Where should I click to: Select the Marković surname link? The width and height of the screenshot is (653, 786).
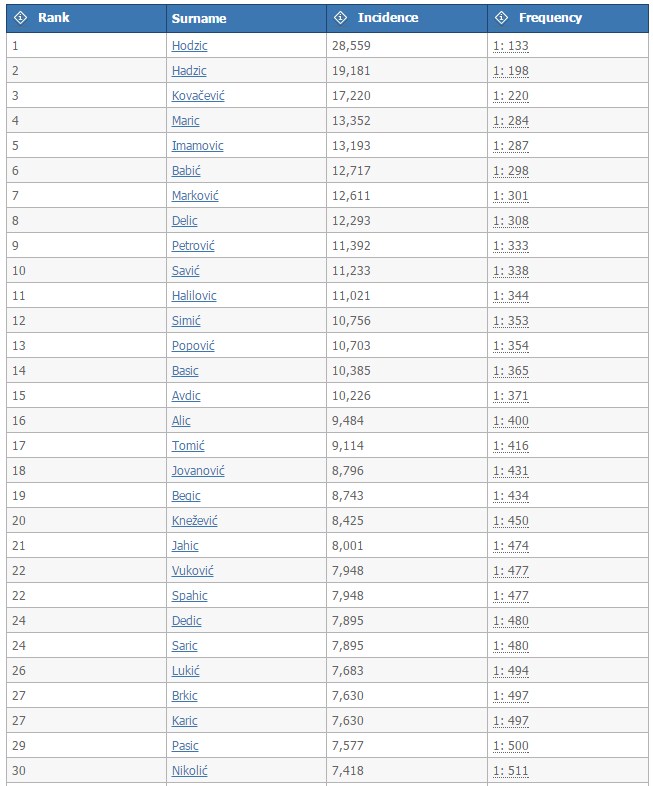(195, 196)
